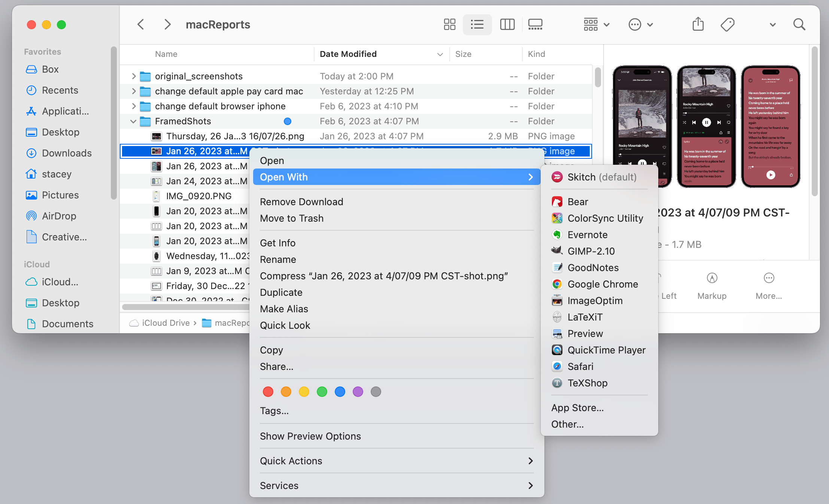Switch Finder to icon view
829x504 pixels.
coord(449,25)
